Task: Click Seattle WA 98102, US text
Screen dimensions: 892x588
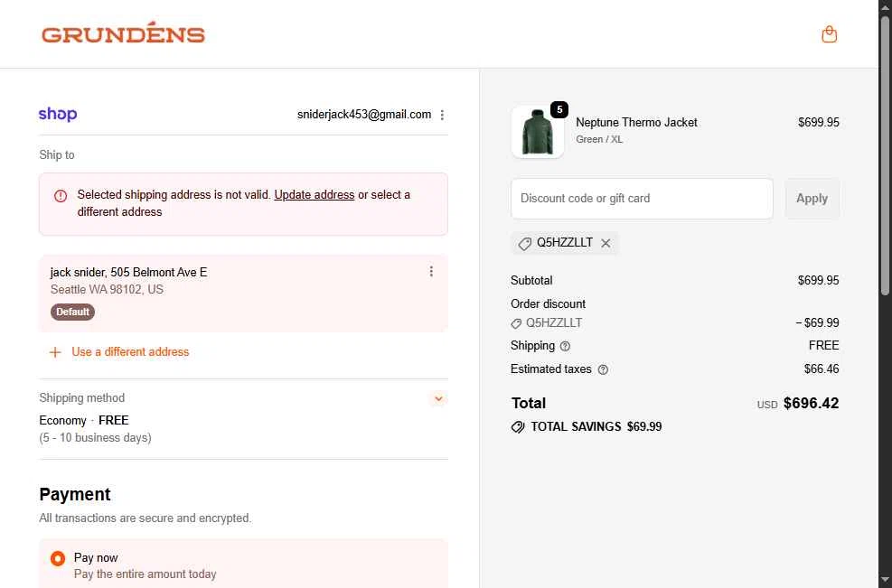Action: (x=107, y=289)
